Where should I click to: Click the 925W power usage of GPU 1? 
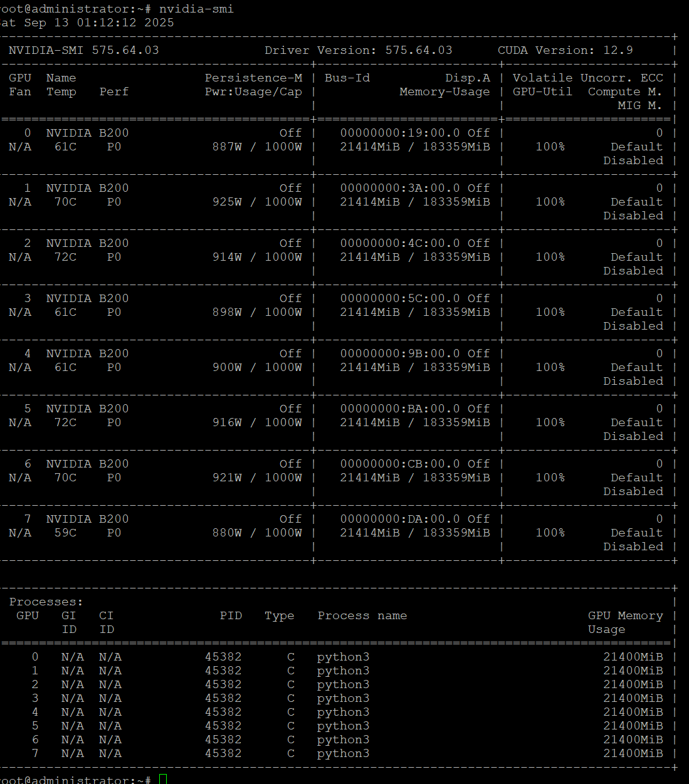coord(227,202)
